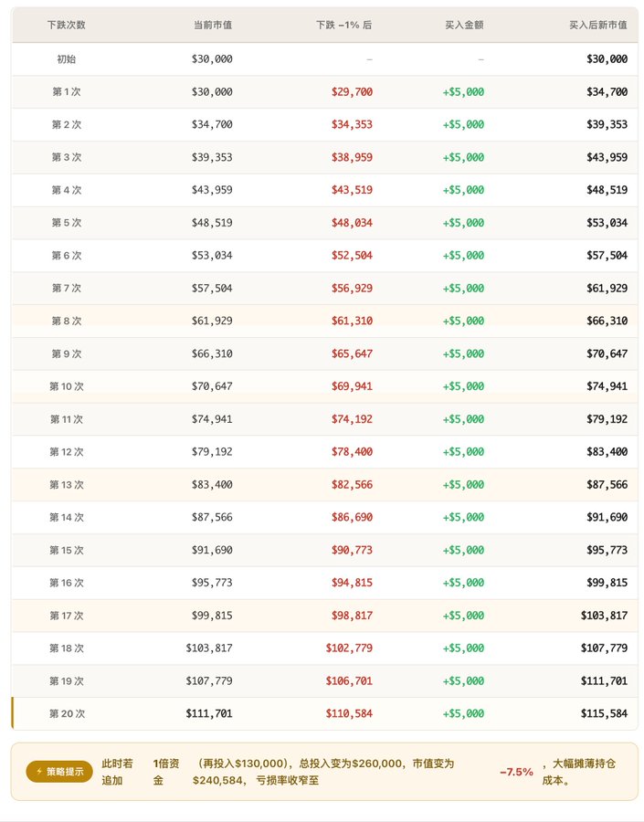Screen dimensions: 644x822
Task: Click the lightning icon in 策略提示 badge
Action: point(39,771)
